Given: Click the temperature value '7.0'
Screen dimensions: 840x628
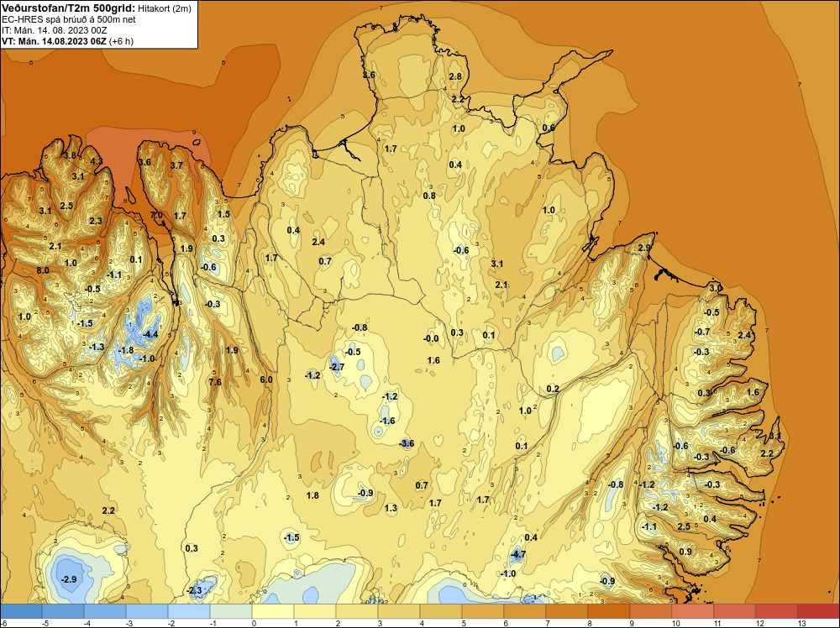Looking at the screenshot, I should pos(156,215).
